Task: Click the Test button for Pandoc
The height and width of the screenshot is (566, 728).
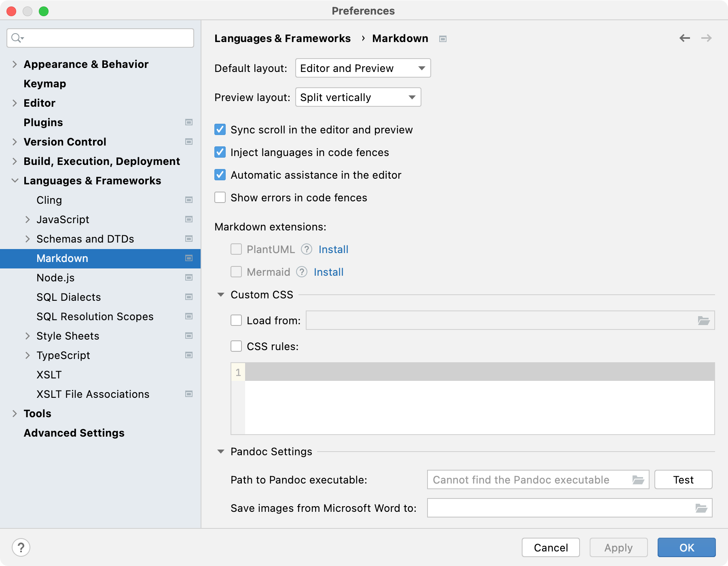Action: 684,480
